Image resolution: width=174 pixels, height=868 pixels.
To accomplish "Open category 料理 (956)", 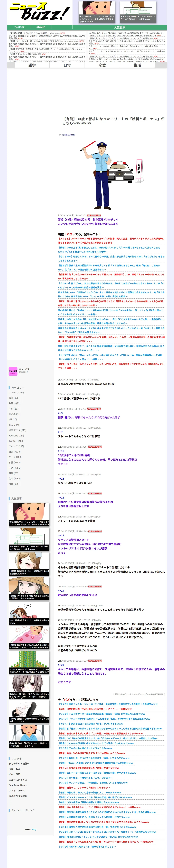I will point(14,484).
